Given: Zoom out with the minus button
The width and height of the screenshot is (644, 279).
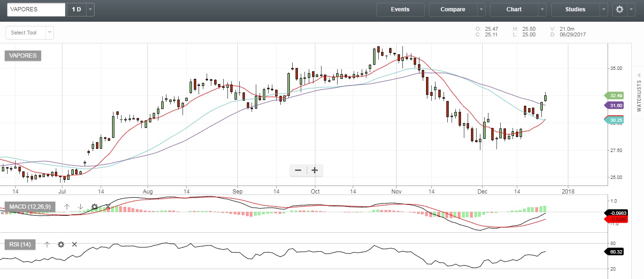Looking at the screenshot, I should coord(298,170).
